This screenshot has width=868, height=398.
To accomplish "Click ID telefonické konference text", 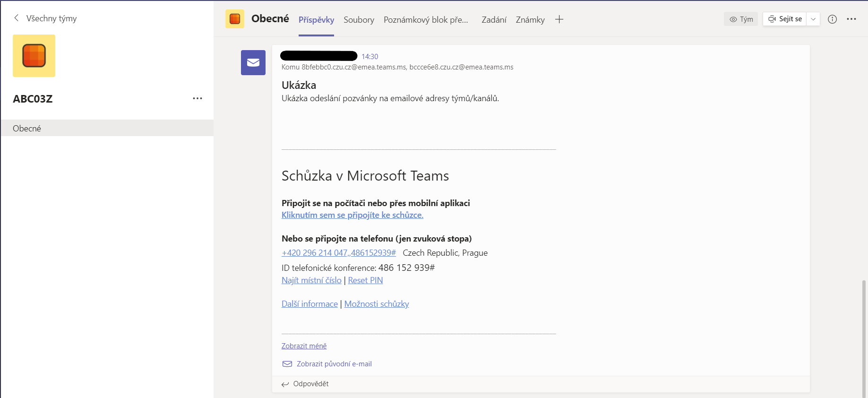I will pyautogui.click(x=358, y=268).
